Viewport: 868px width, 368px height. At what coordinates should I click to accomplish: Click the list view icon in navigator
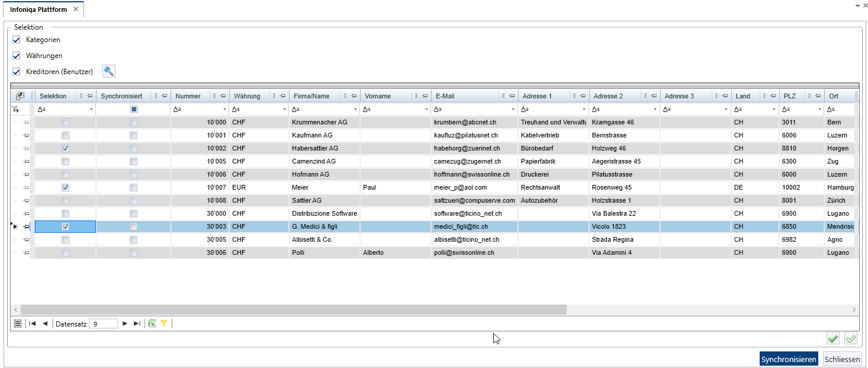tap(18, 324)
